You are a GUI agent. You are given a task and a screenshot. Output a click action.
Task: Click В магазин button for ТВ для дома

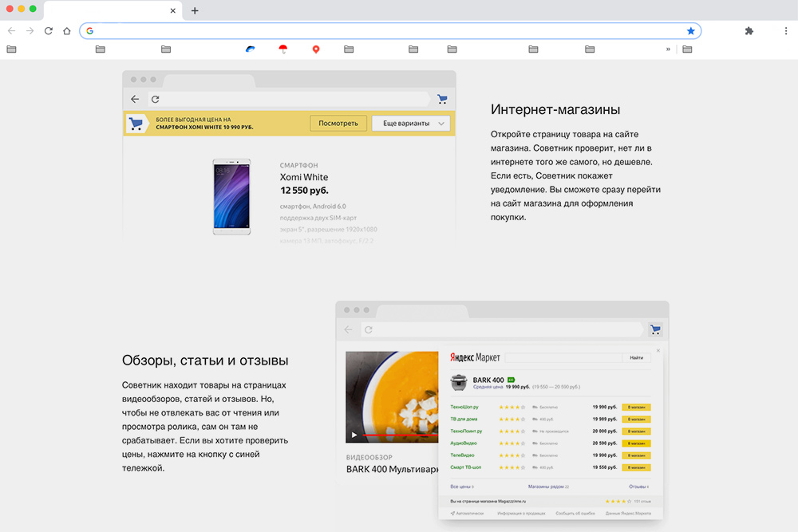click(636, 419)
